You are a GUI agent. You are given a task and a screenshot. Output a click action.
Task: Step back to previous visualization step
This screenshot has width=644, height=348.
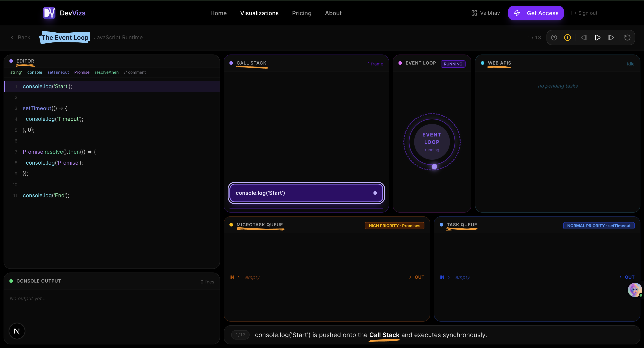(x=584, y=38)
